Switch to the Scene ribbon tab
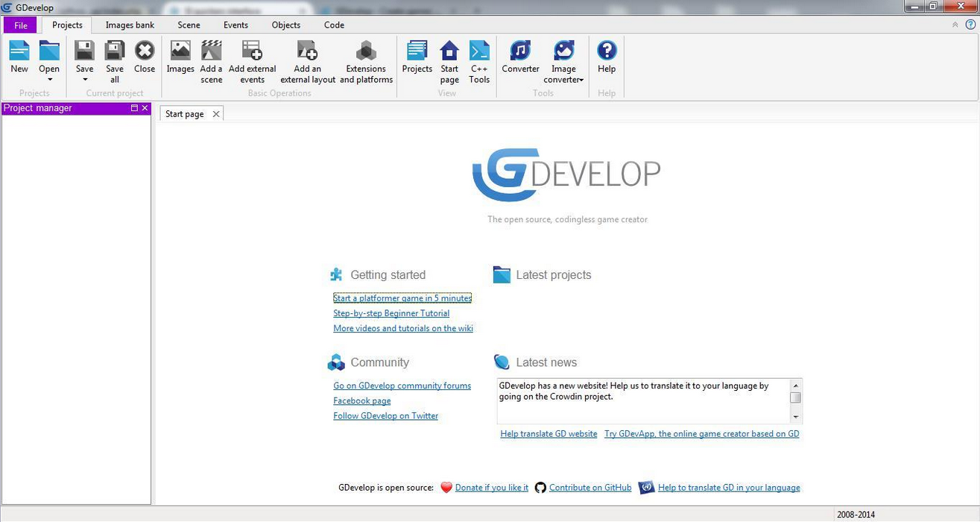This screenshot has width=980, height=522. [x=189, y=25]
